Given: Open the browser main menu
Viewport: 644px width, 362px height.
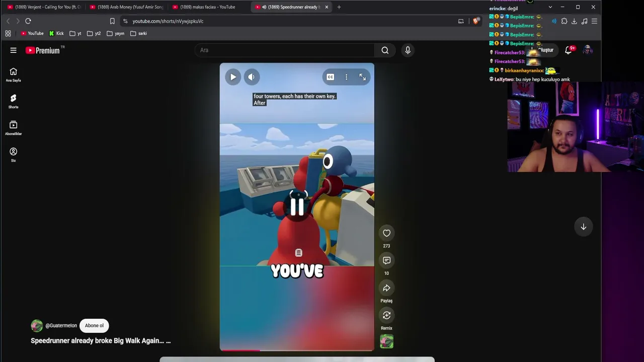Looking at the screenshot, I should [x=594, y=21].
